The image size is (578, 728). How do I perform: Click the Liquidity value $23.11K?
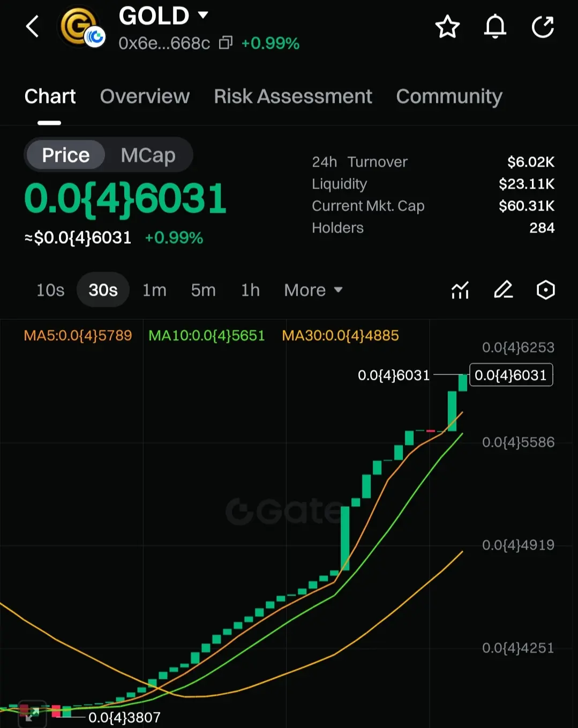point(527,184)
